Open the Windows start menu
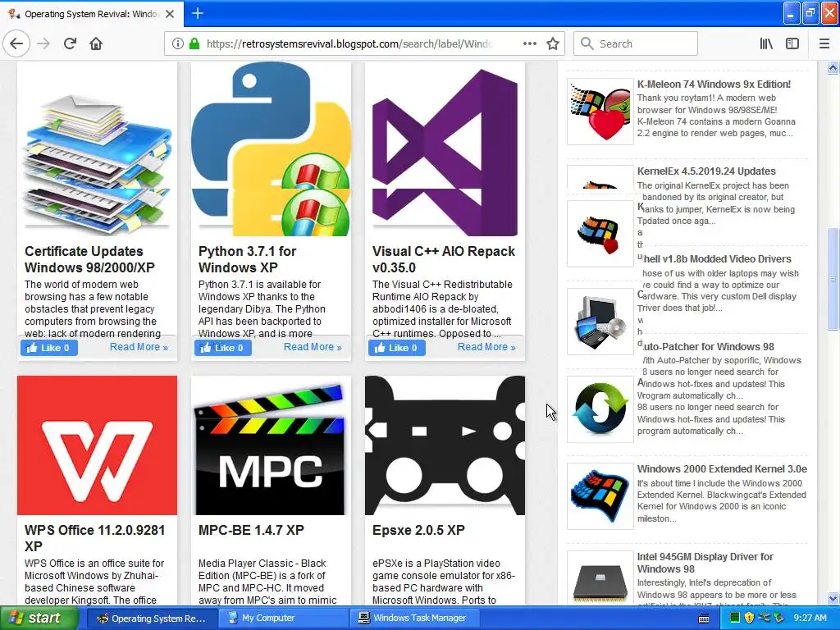 point(39,619)
